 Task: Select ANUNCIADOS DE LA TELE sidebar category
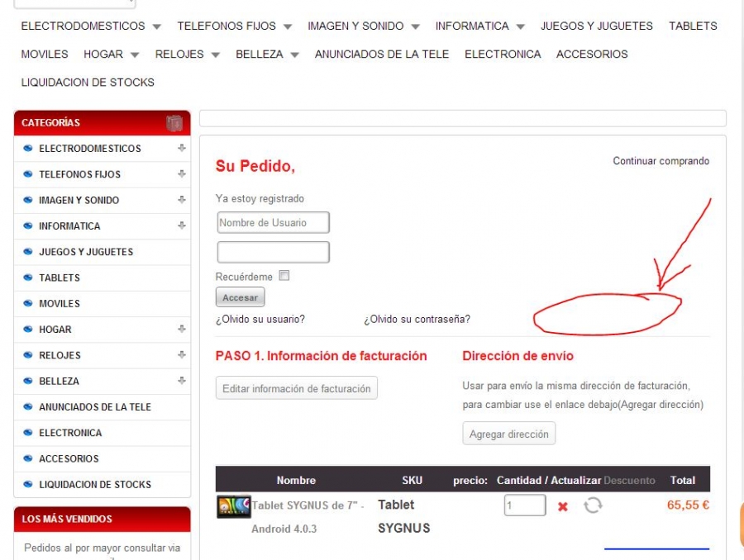(x=95, y=407)
